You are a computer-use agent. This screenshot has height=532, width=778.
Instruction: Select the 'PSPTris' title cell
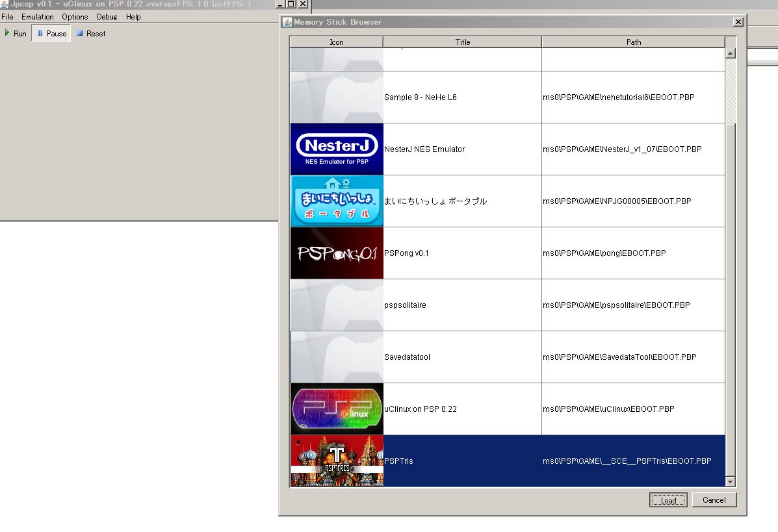tap(462, 461)
